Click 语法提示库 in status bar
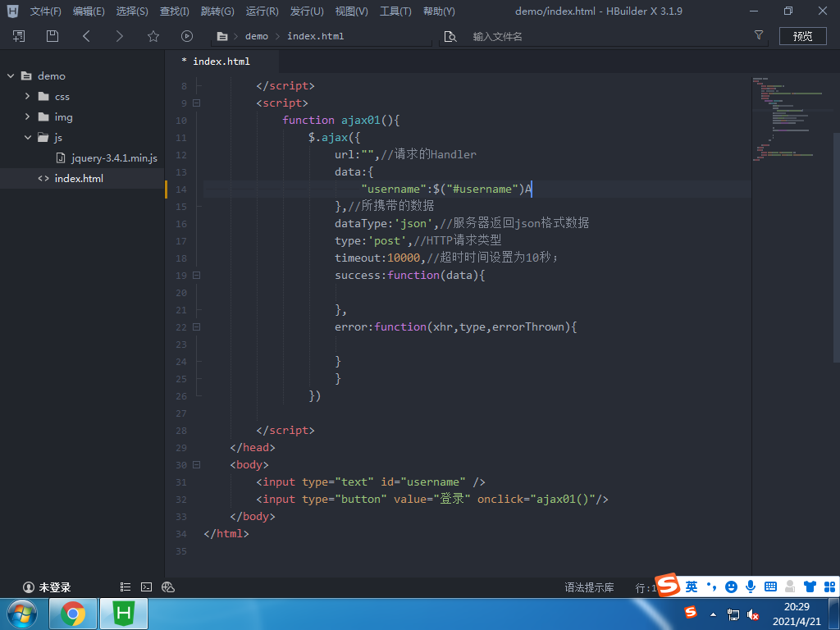This screenshot has width=840, height=630. (x=589, y=587)
